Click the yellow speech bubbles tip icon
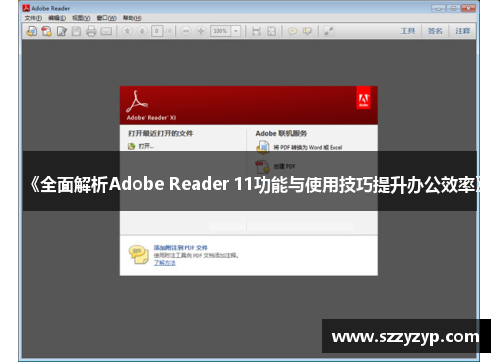Image resolution: width=500 pixels, height=362 pixels. pyautogui.click(x=139, y=254)
